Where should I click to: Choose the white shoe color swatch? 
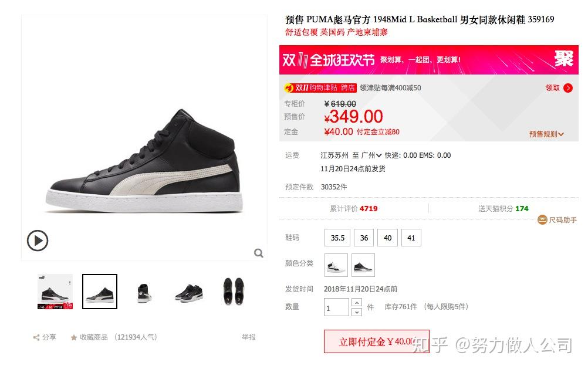click(x=336, y=265)
